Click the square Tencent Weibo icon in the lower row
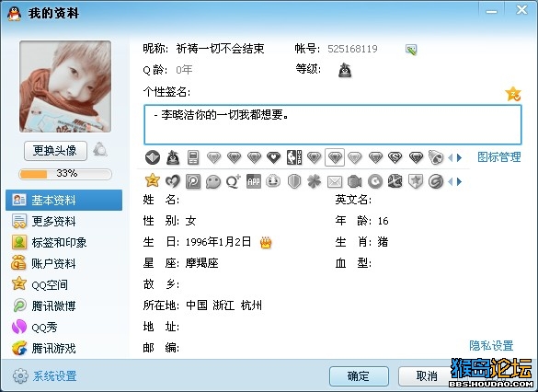 [193, 181]
